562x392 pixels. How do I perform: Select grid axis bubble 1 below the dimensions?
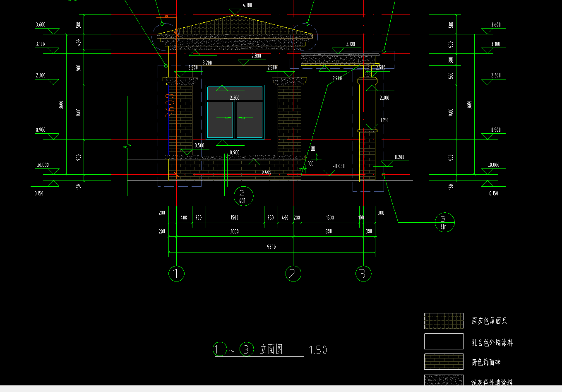pos(176,274)
